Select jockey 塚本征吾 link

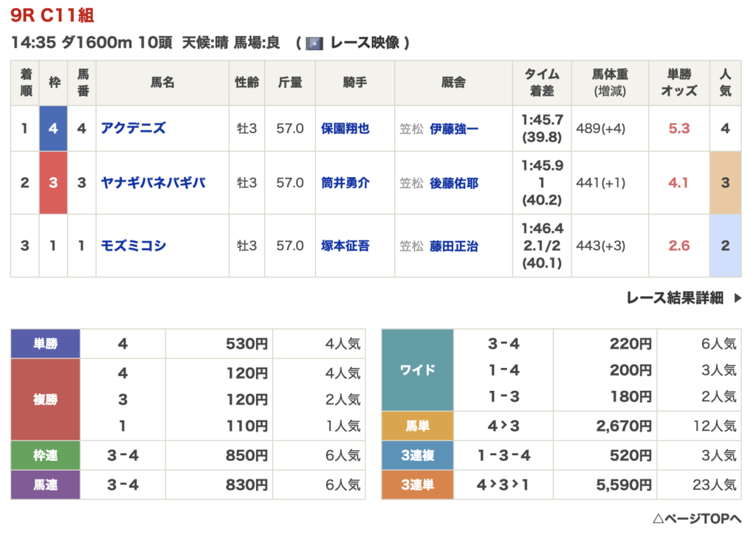point(345,246)
